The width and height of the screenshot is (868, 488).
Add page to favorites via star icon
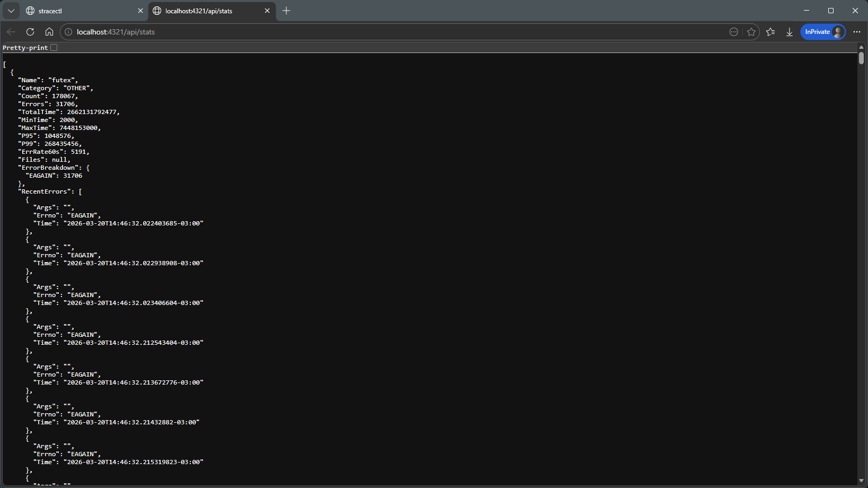pos(751,32)
